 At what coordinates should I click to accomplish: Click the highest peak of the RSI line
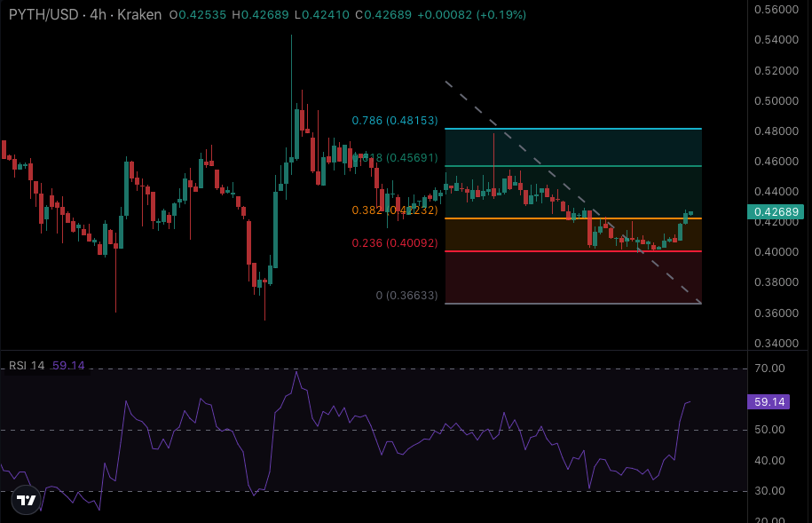click(x=296, y=371)
